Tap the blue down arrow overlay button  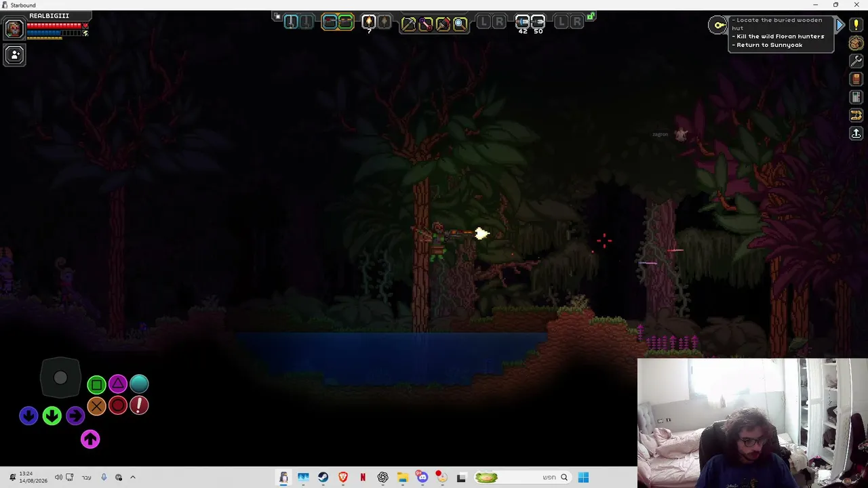(28, 415)
